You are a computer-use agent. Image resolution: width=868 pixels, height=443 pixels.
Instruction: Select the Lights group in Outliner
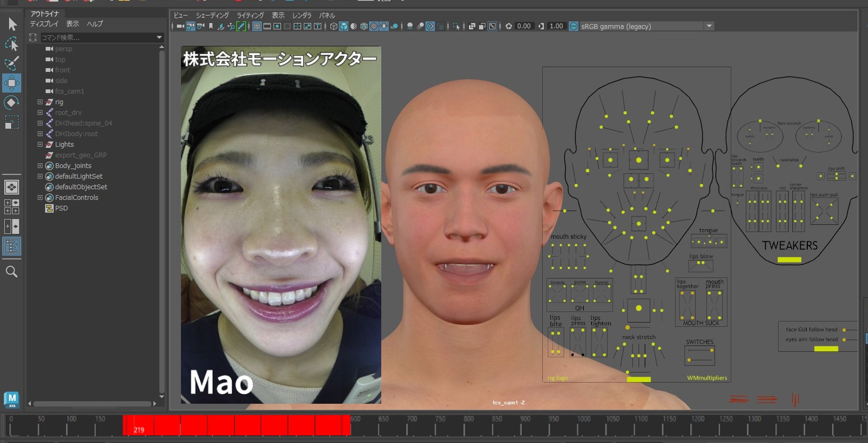(64, 144)
